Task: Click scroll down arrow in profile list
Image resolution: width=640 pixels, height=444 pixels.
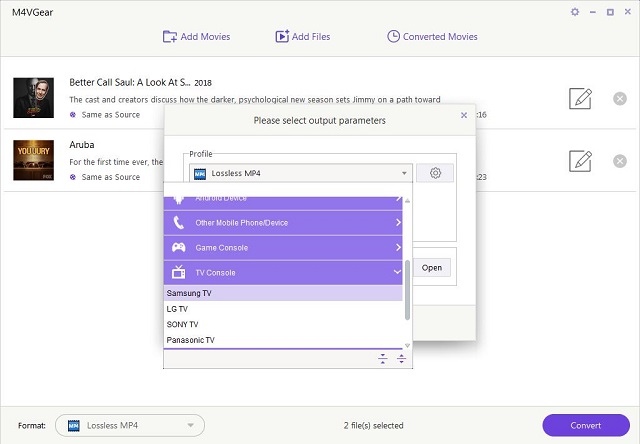Action: [407, 346]
